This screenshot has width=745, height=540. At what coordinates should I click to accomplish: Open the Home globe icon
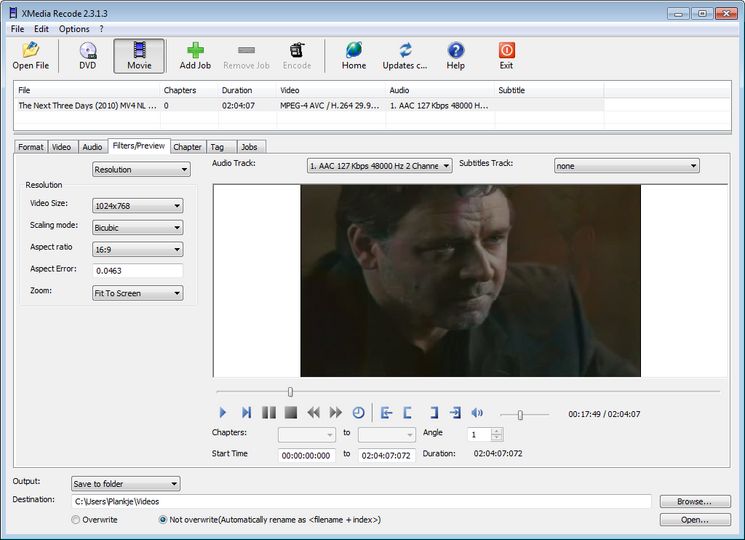[353, 51]
